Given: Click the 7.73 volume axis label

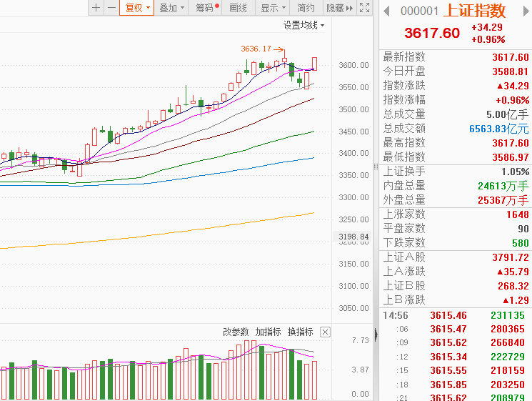Looking at the screenshot, I should [361, 340].
